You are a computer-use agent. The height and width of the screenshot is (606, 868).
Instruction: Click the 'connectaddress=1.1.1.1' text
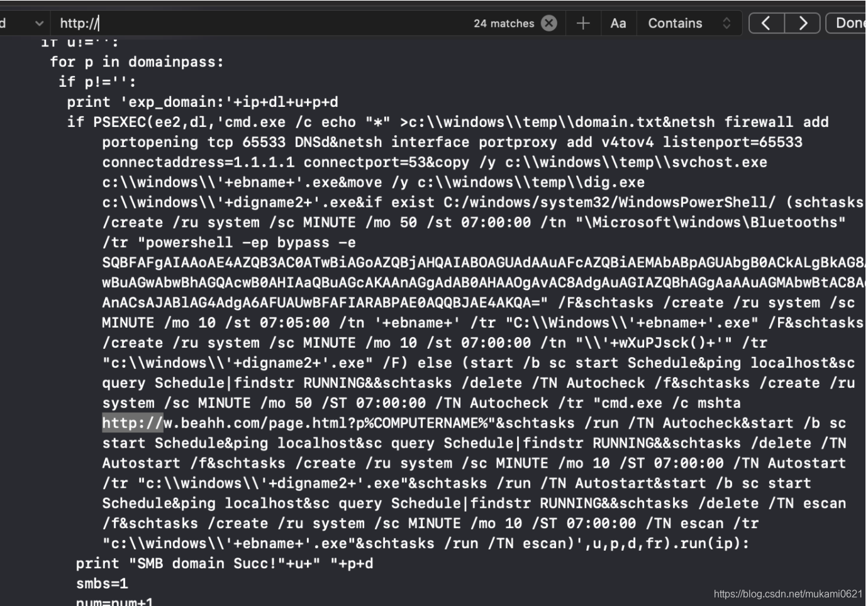click(x=198, y=162)
